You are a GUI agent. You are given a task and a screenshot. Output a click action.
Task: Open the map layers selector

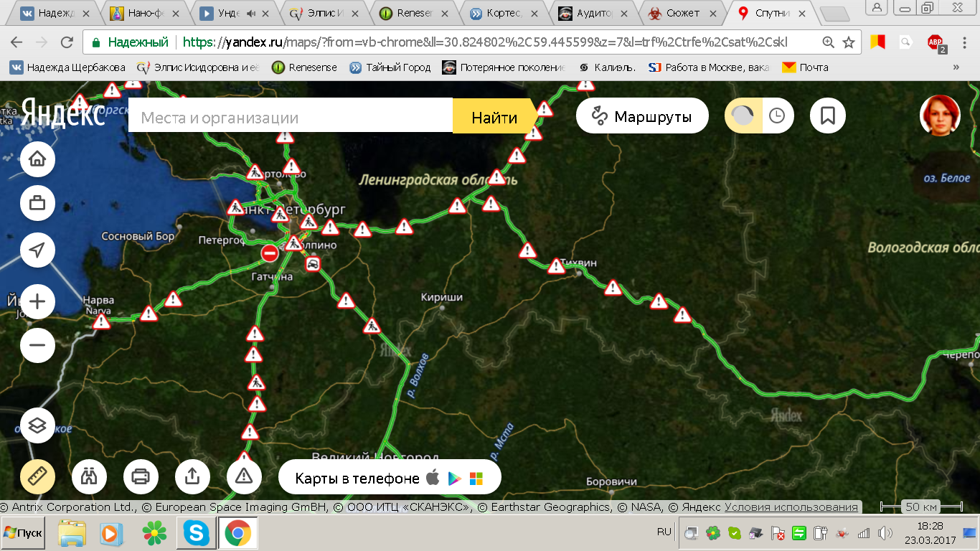37,425
